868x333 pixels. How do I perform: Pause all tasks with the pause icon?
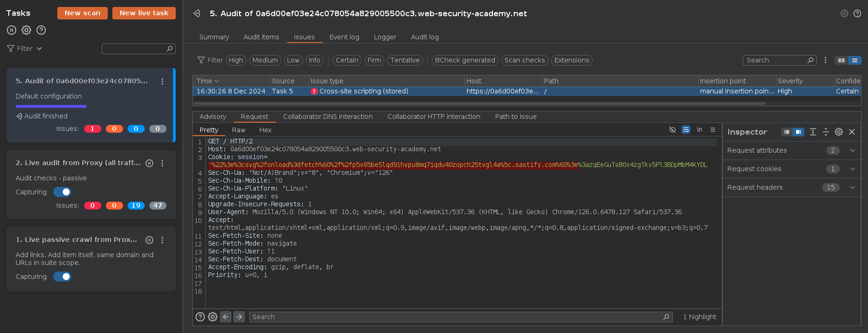click(12, 30)
